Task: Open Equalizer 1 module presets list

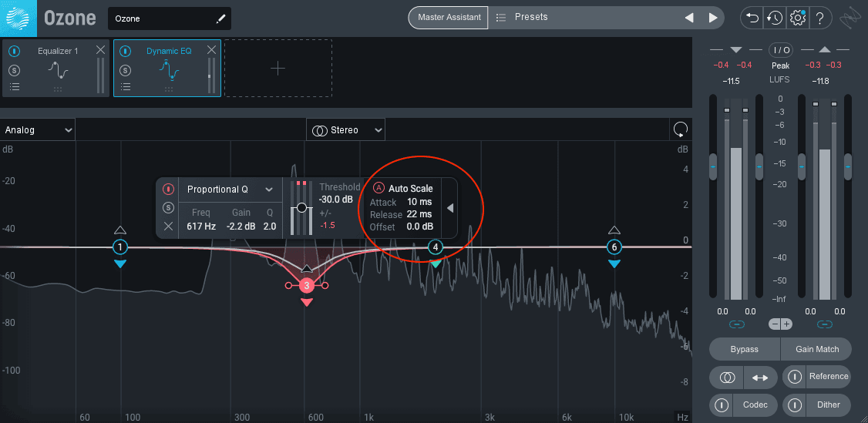Action: click(15, 87)
